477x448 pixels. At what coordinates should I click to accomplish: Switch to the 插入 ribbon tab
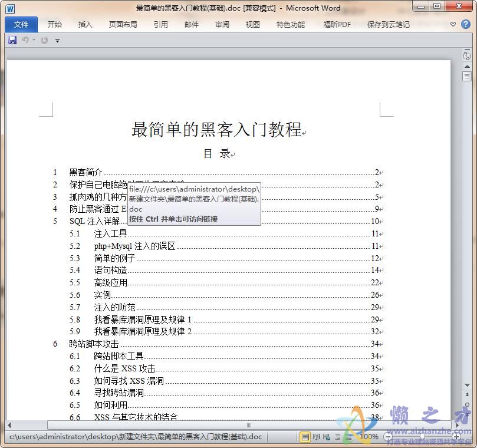pos(86,24)
